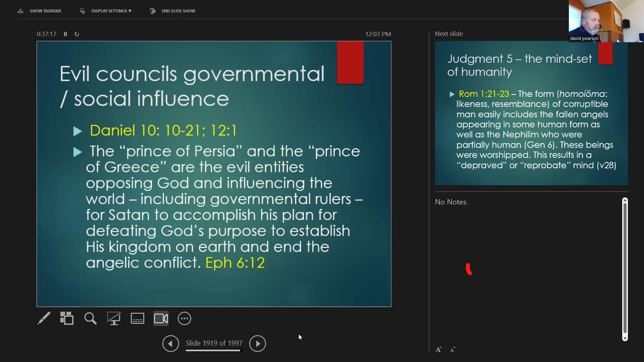Click the 0:37:17 elapsed time
The width and height of the screenshot is (644, 362).
point(46,34)
